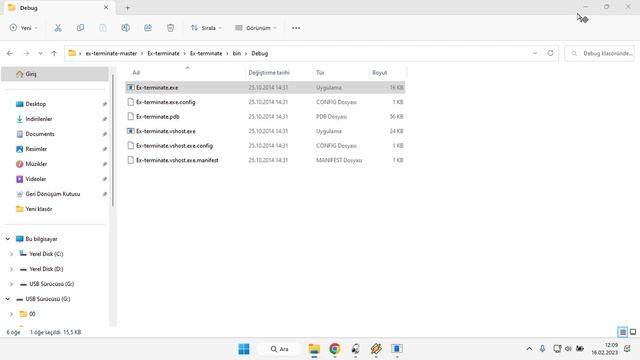Expand the 00 folder tree node
This screenshot has width=640, height=360.
click(x=11, y=314)
